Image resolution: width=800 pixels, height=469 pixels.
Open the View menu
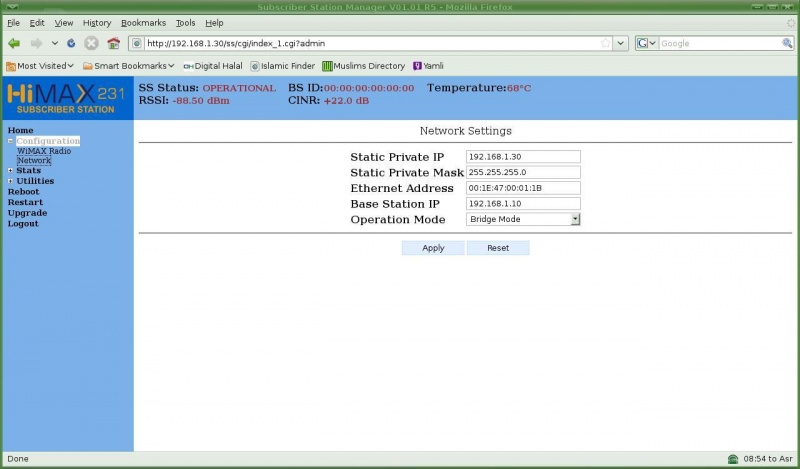click(x=64, y=23)
